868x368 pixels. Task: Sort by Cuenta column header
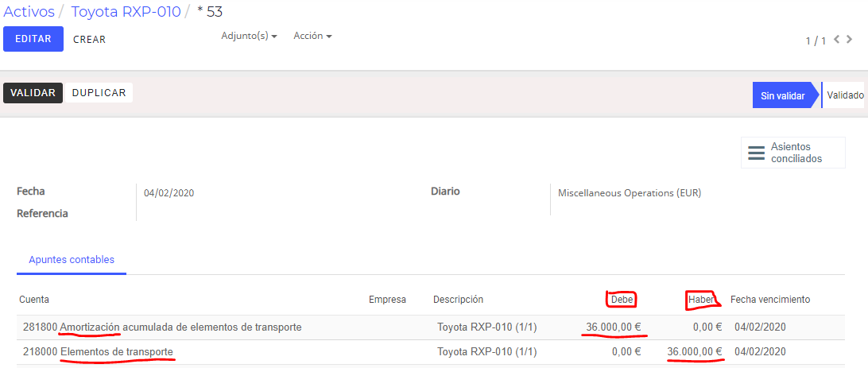[33, 300]
